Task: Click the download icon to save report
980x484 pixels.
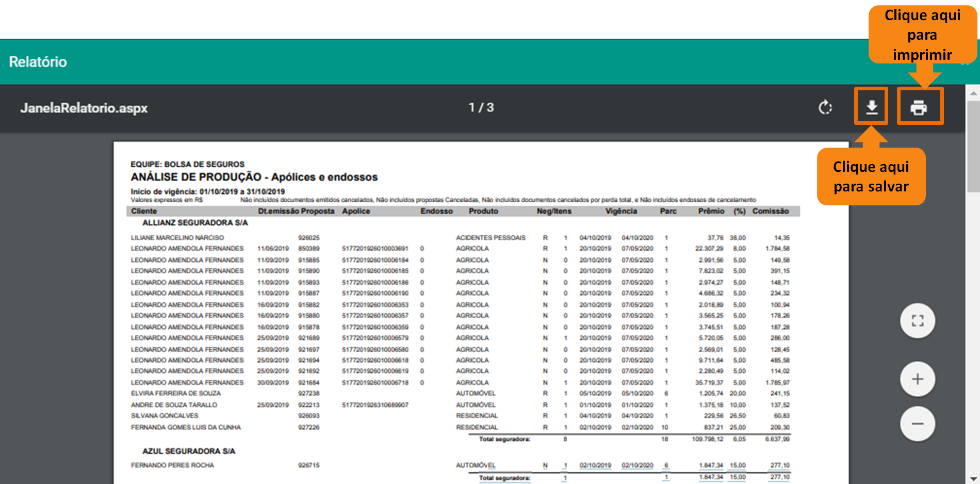Action: pos(872,107)
